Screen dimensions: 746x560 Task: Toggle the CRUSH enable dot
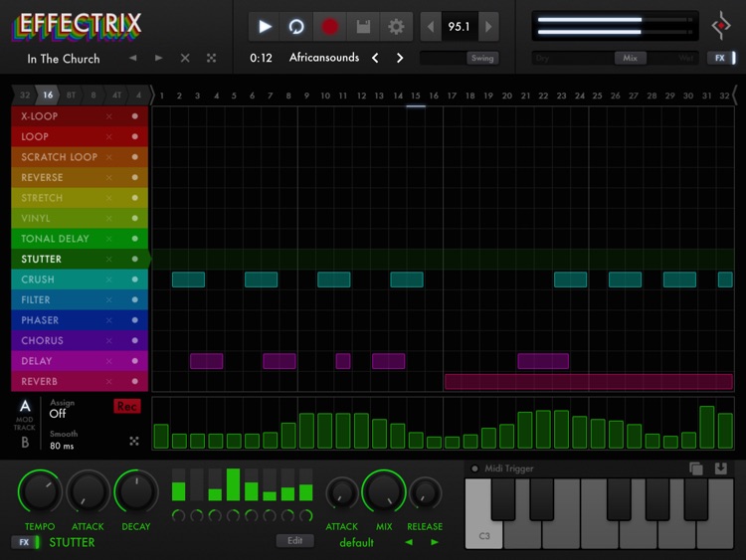point(134,280)
